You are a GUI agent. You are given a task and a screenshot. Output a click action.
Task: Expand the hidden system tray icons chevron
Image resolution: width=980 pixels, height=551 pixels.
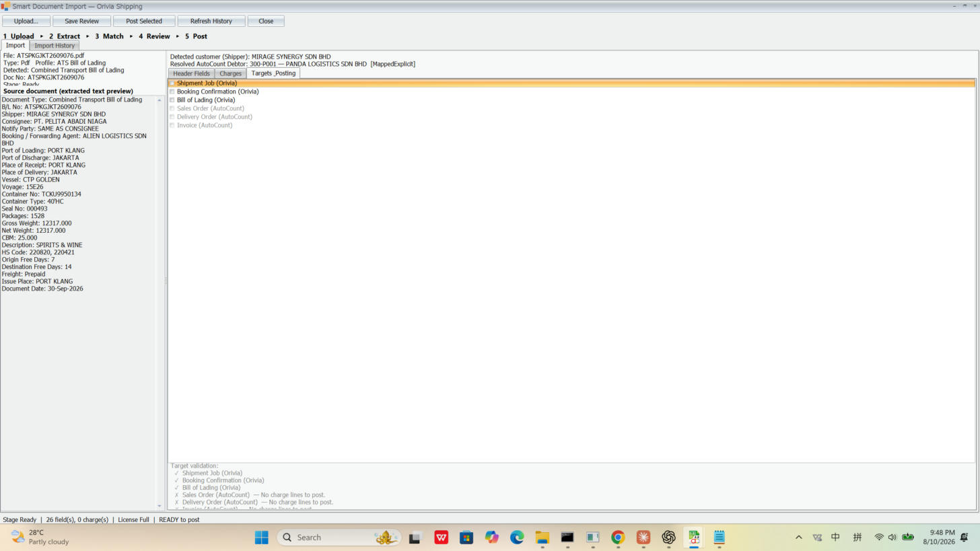[x=799, y=537]
